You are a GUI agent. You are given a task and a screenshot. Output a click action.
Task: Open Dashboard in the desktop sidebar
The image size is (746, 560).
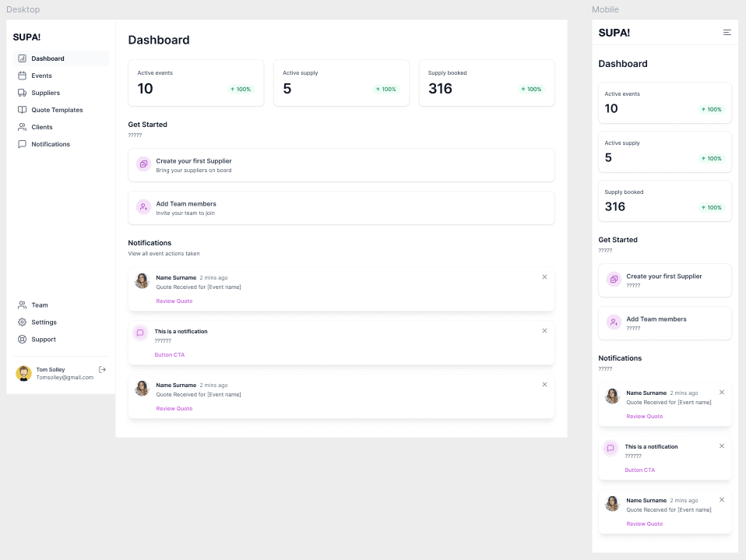click(x=61, y=58)
